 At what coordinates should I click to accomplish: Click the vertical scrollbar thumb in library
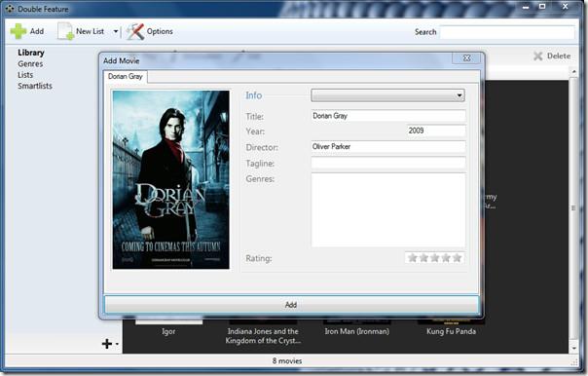pos(573,208)
